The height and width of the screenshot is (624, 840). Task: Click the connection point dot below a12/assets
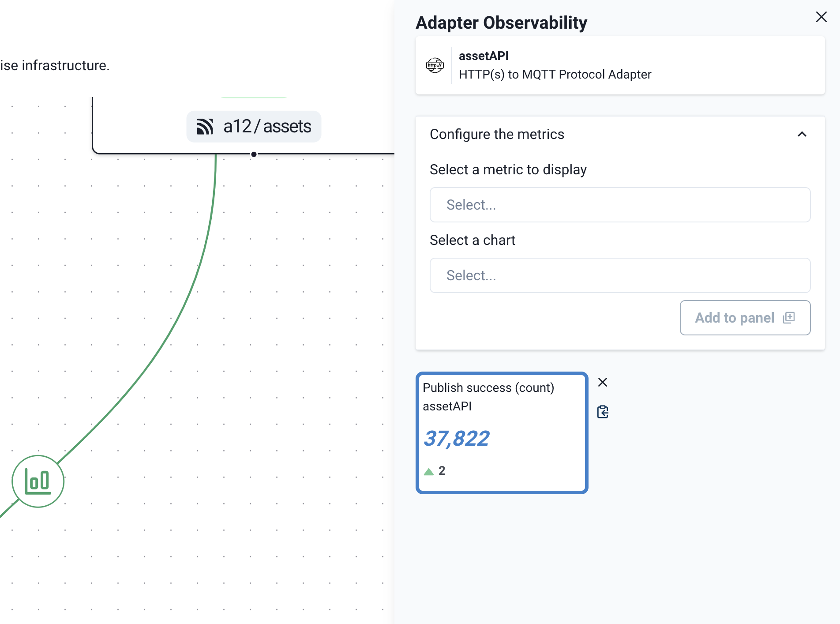click(x=254, y=154)
